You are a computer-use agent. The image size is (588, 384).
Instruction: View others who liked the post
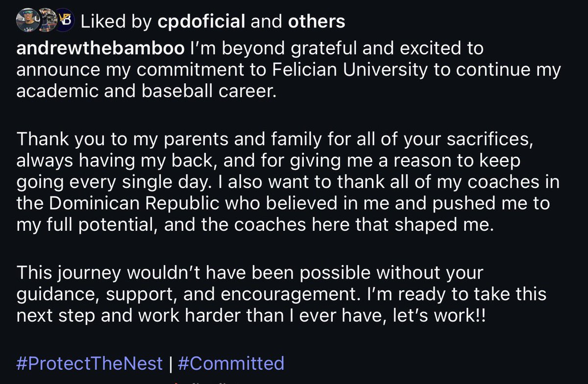[x=317, y=22]
